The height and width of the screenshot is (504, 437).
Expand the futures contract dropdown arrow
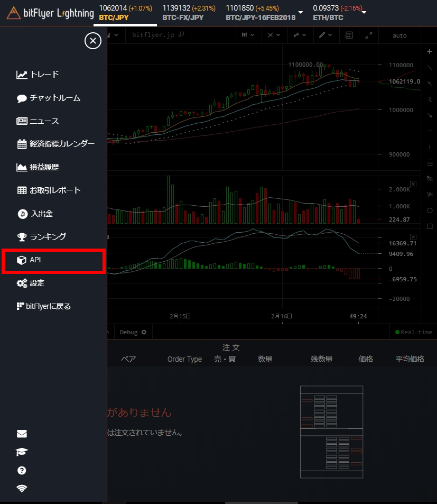pyautogui.click(x=301, y=12)
